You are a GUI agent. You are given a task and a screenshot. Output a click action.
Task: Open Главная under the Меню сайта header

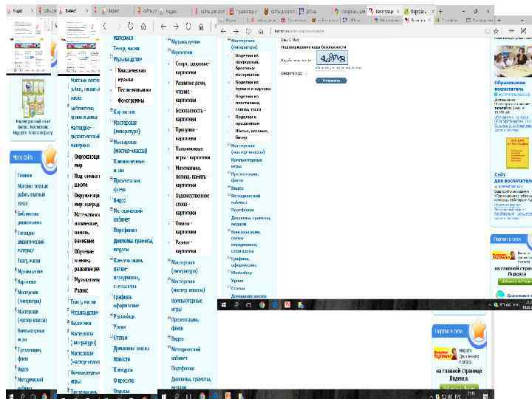[x=25, y=175]
